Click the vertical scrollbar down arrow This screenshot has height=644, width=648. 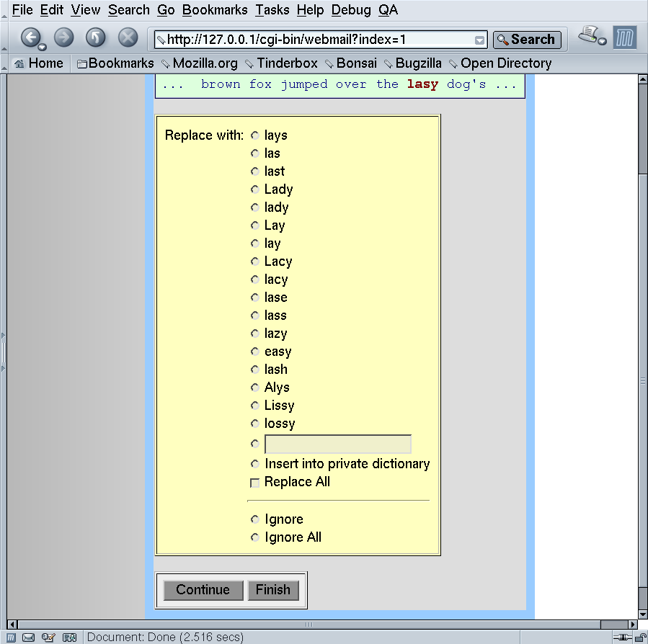click(643, 615)
